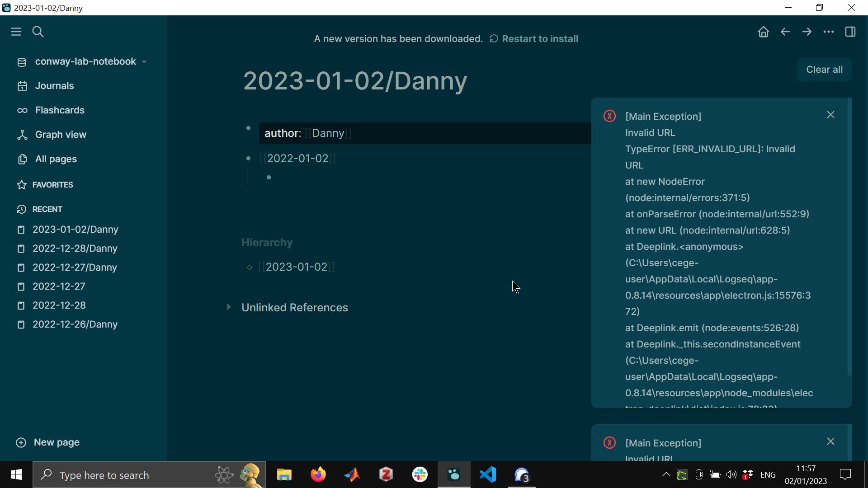
Task: Click the Clear all button
Action: [824, 69]
